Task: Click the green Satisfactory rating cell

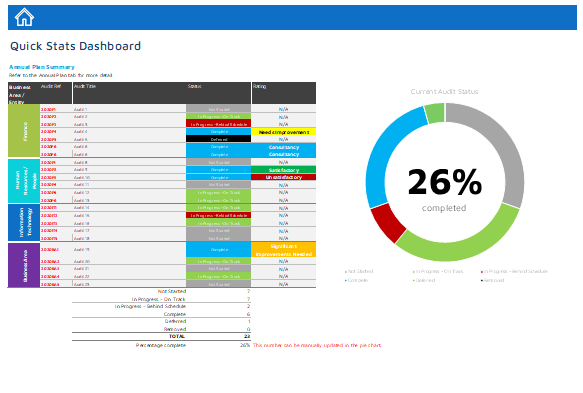Action: click(284, 170)
